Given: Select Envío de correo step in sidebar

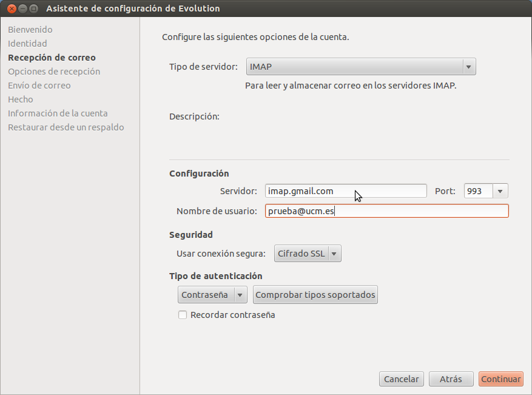Looking at the screenshot, I should click(39, 85).
